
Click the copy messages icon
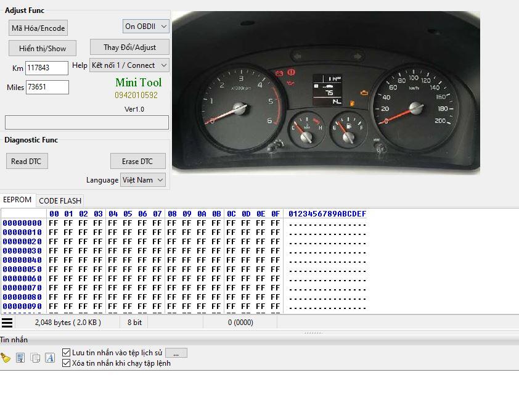point(35,358)
